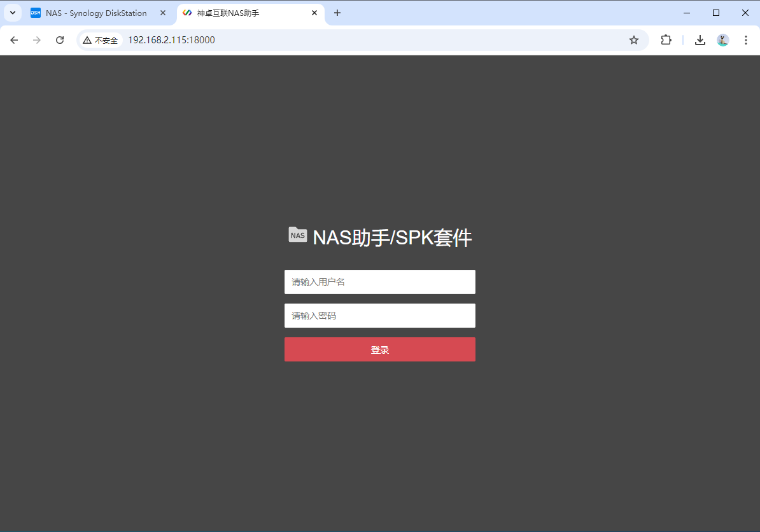Focus the 请输入密码 password field
This screenshot has height=532, width=760.
(x=379, y=316)
